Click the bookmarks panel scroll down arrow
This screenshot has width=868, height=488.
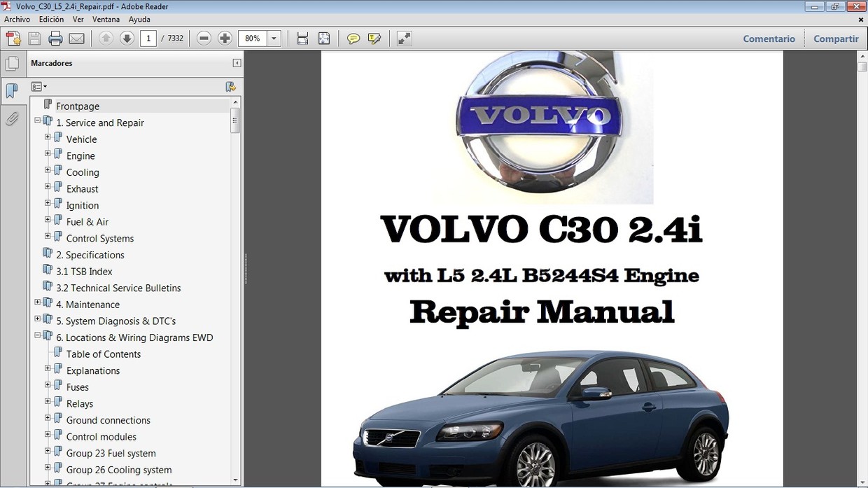click(x=236, y=480)
